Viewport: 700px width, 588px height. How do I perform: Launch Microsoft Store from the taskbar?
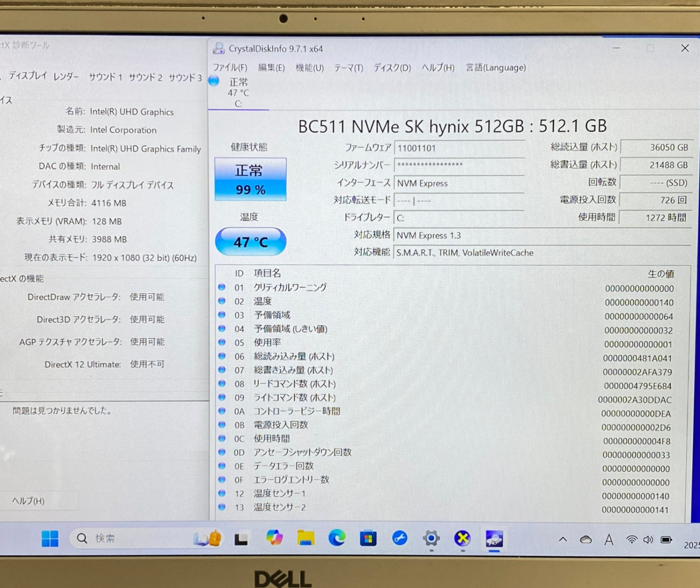pos(368,538)
